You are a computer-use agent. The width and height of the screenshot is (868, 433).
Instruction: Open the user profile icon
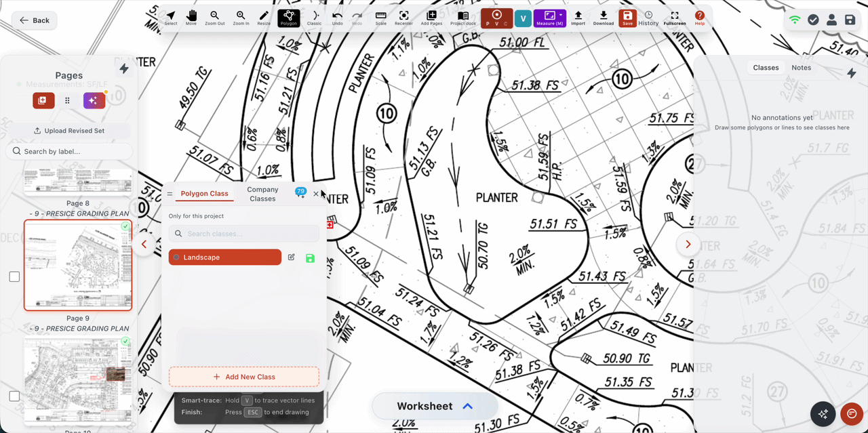(x=831, y=20)
